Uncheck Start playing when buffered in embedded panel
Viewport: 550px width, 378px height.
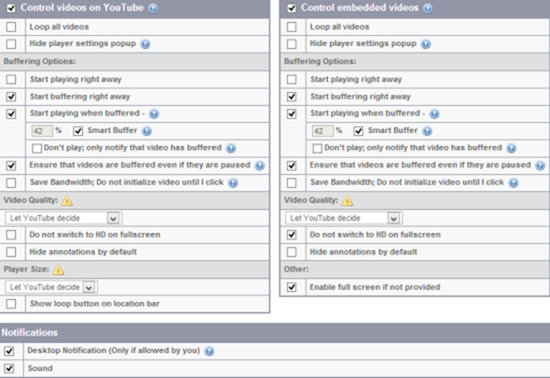pos(291,114)
